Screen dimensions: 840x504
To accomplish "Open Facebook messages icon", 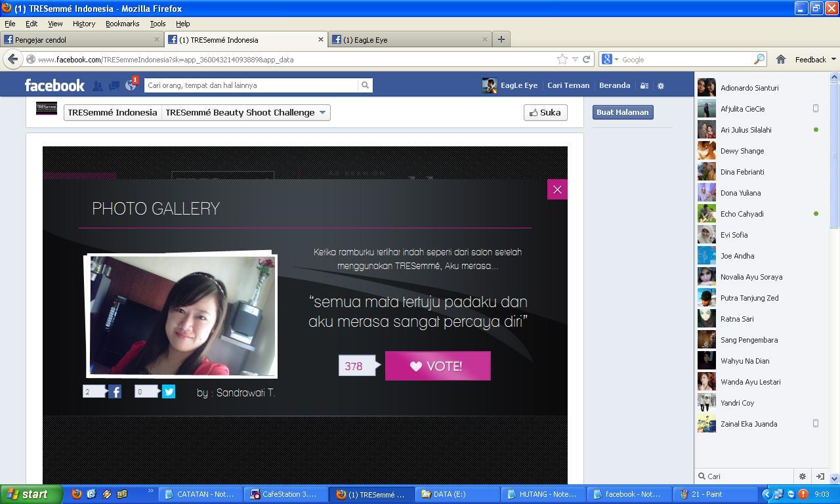I will pos(114,86).
